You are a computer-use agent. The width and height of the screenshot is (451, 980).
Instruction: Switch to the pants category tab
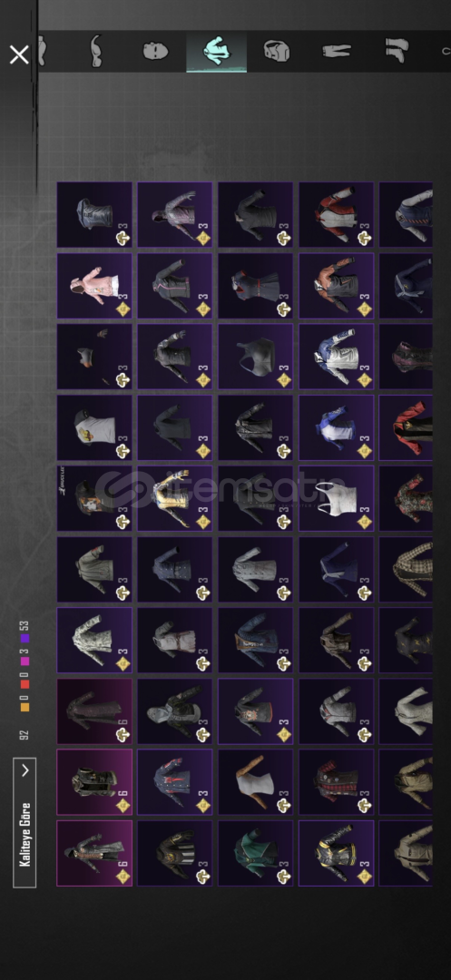(337, 51)
